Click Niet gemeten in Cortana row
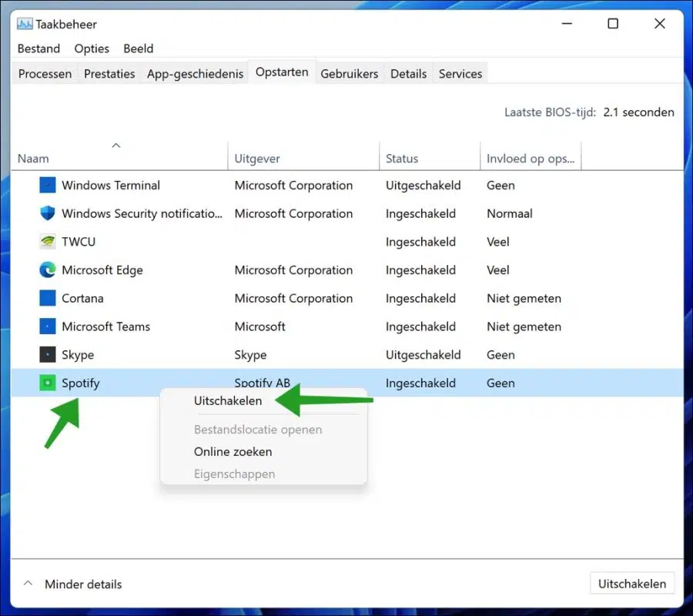Image resolution: width=693 pixels, height=616 pixels. [524, 298]
